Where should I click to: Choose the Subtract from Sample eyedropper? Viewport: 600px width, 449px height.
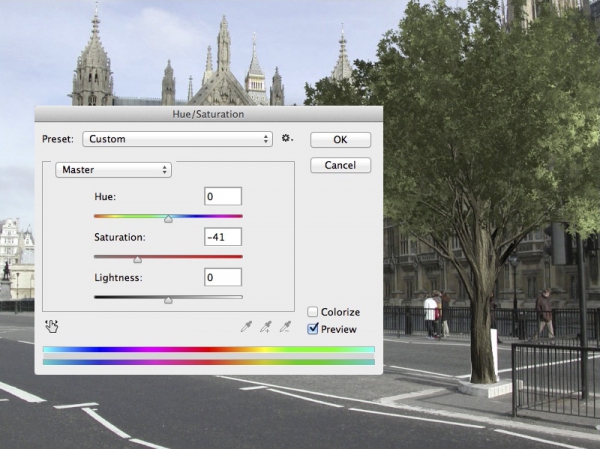pos(286,326)
